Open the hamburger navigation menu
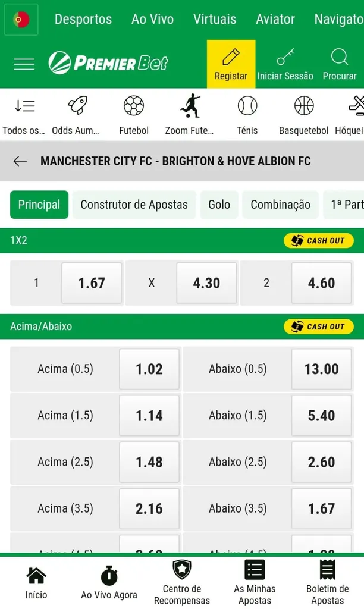Screen dimensions: 364x609 point(24,64)
